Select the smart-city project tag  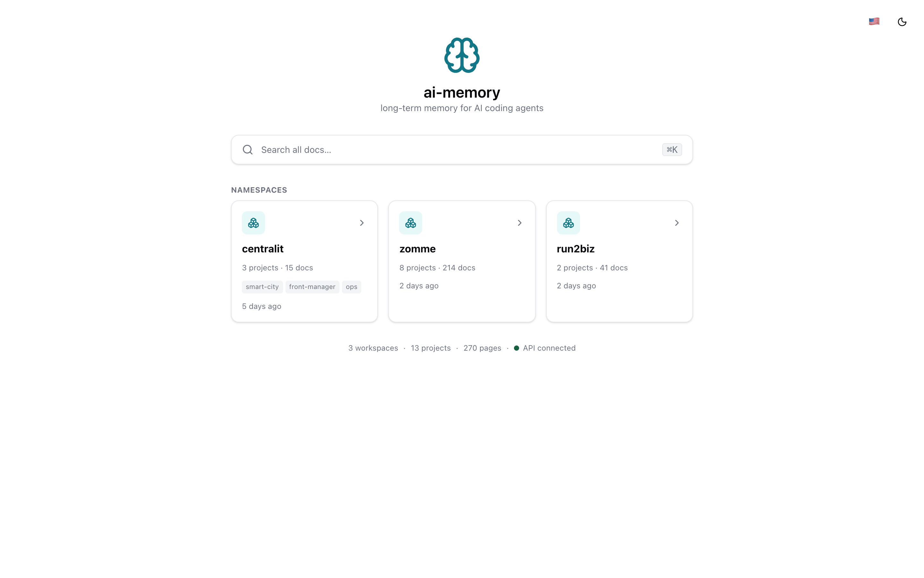tap(262, 287)
